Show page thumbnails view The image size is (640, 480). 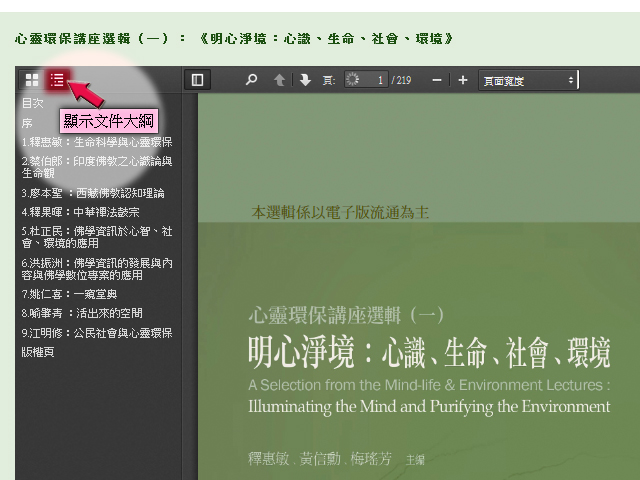[32, 80]
